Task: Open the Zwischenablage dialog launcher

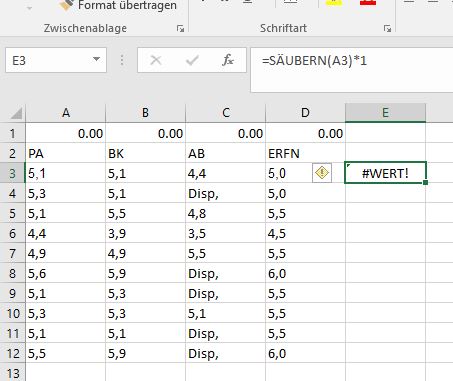Action: tap(180, 29)
